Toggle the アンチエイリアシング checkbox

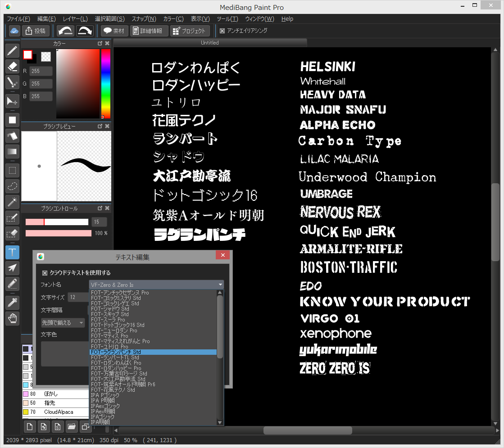click(x=222, y=31)
